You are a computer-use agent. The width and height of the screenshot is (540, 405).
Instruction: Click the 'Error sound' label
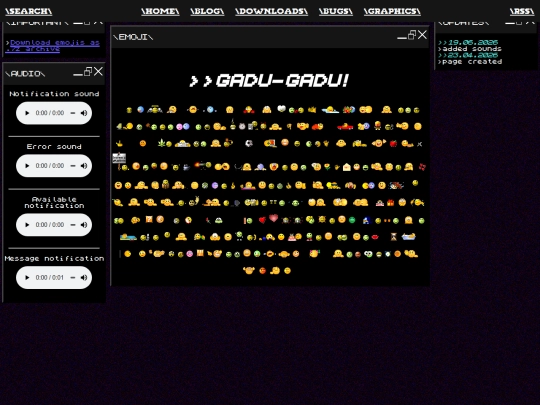click(x=54, y=146)
